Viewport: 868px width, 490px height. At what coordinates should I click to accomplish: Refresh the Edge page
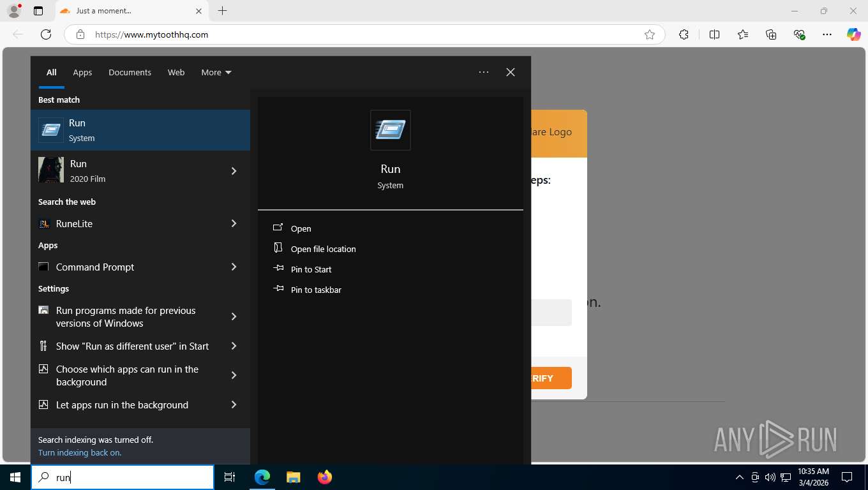pos(46,34)
